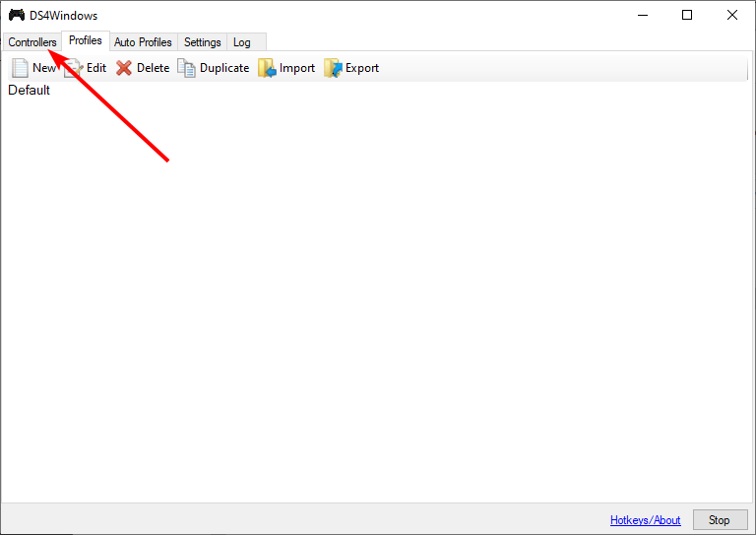Click the Edit label in toolbar
The height and width of the screenshot is (535, 756).
pos(96,68)
